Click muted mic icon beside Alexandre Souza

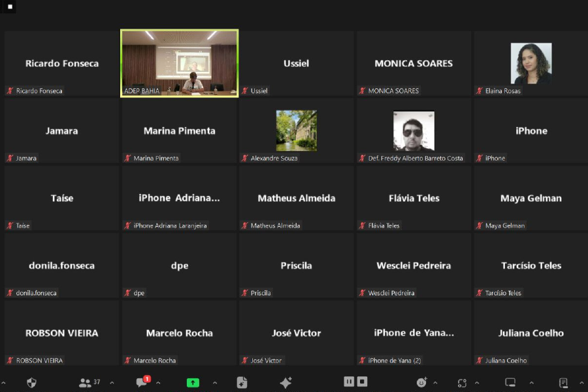245,158
